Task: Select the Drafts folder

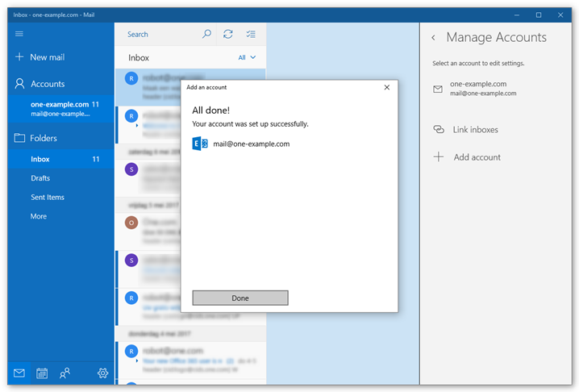Action: tap(40, 178)
